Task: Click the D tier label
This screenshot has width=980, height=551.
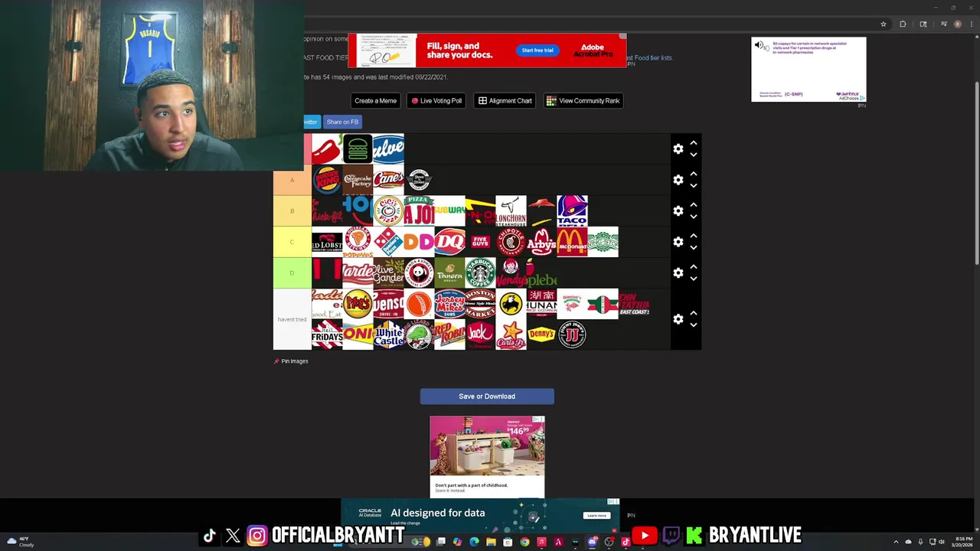Action: pos(292,272)
